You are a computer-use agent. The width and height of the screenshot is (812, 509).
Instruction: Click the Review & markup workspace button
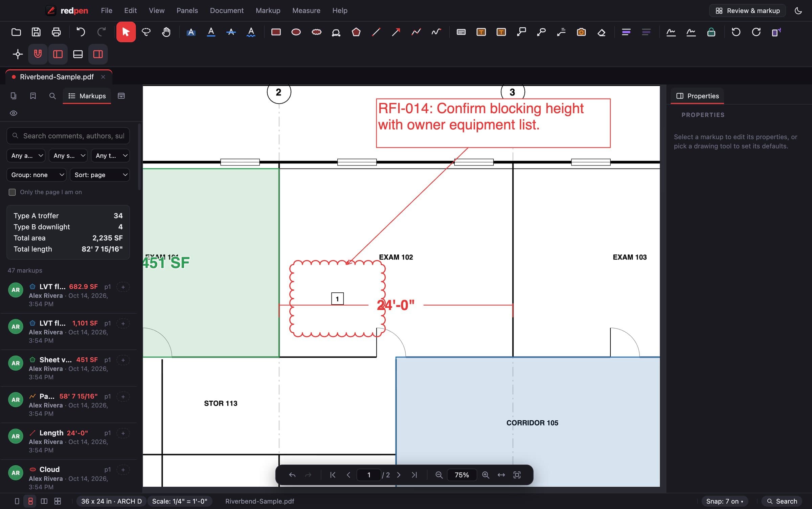click(x=747, y=11)
